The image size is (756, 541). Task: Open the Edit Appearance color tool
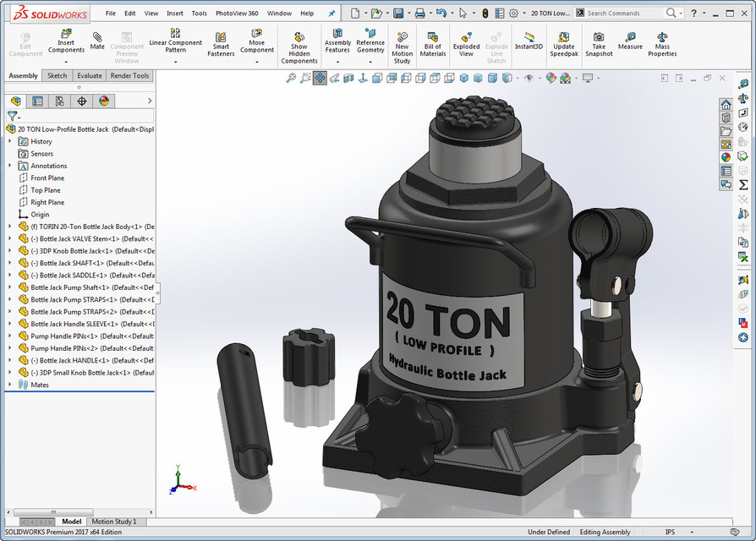[551, 77]
